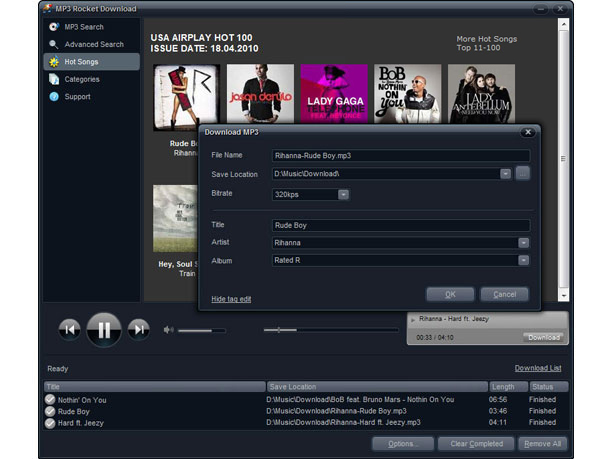Expand the Album dropdown arrow
The height and width of the screenshot is (459, 612).
tap(523, 260)
